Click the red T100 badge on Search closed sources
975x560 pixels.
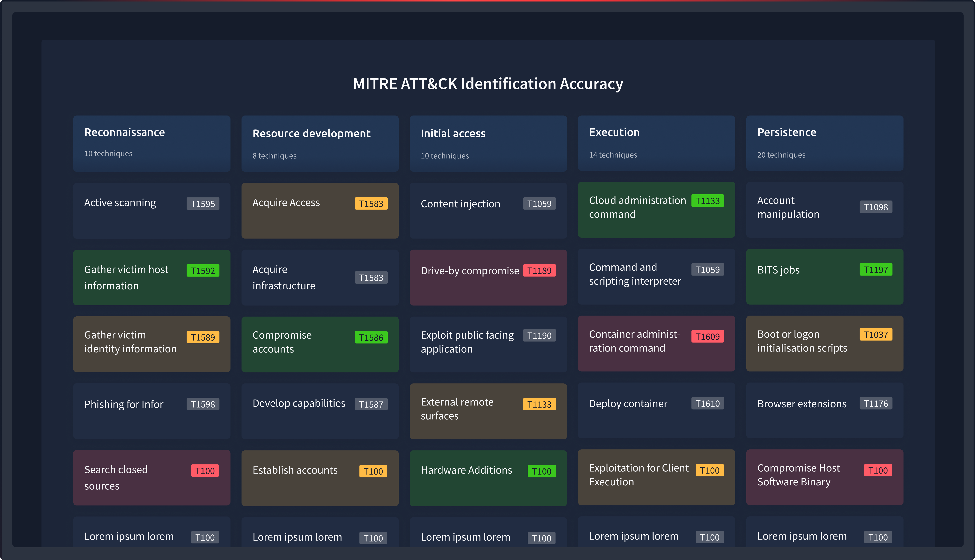click(205, 471)
